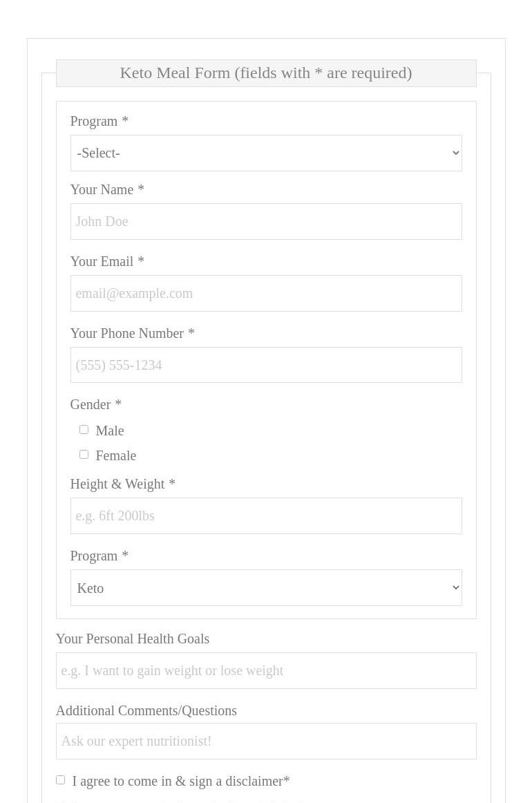Expand the Program dropdown set to Keto
Image resolution: width=532 pixels, height=803 pixels.
[265, 588]
